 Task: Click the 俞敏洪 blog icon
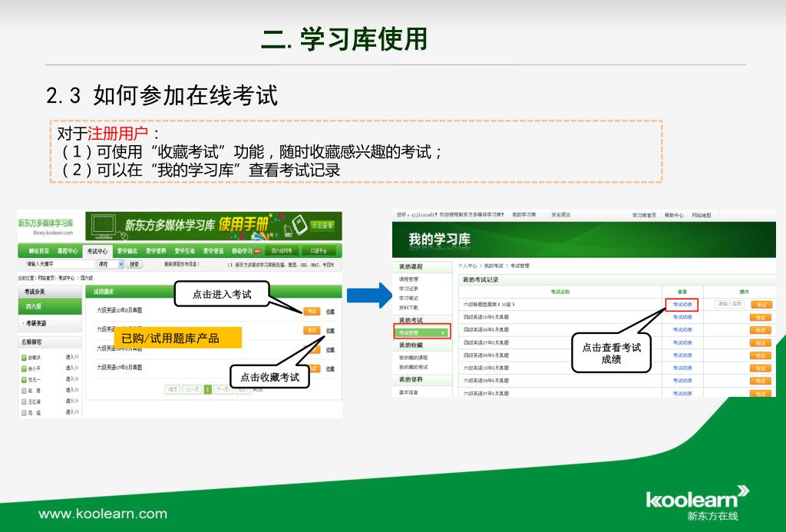tap(24, 358)
